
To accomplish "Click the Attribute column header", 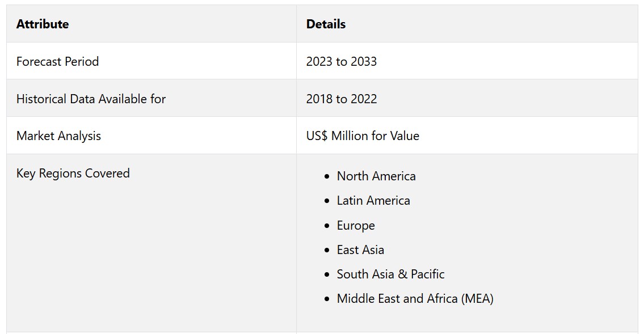I will coord(43,24).
